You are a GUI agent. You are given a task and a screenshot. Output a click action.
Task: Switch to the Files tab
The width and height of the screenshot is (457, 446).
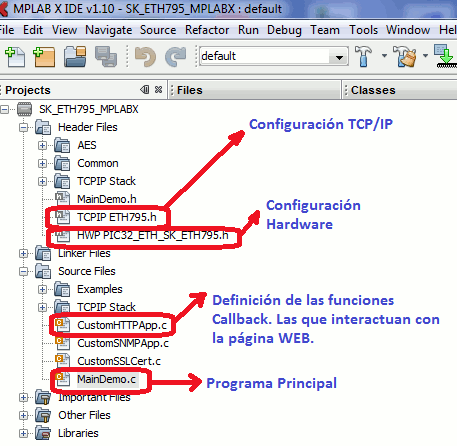pos(190,90)
